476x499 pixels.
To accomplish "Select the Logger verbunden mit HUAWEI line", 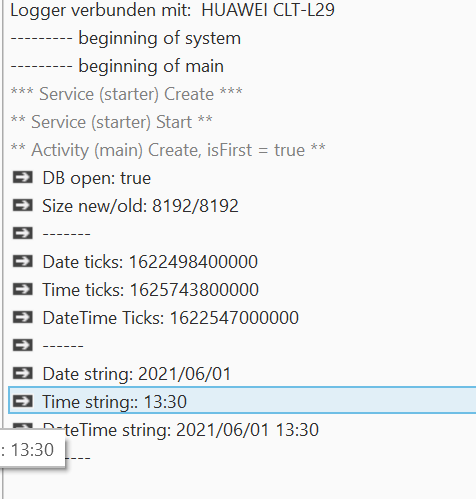I will [x=172, y=10].
